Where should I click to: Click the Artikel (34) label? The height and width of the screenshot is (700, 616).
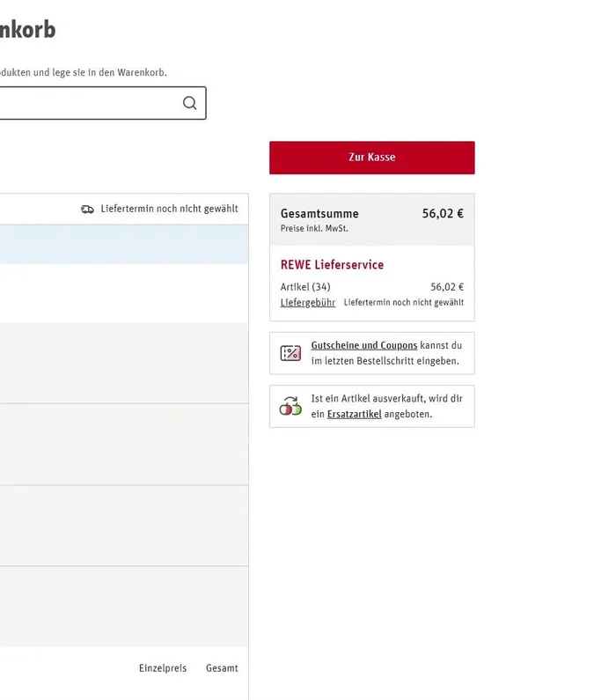click(x=305, y=287)
